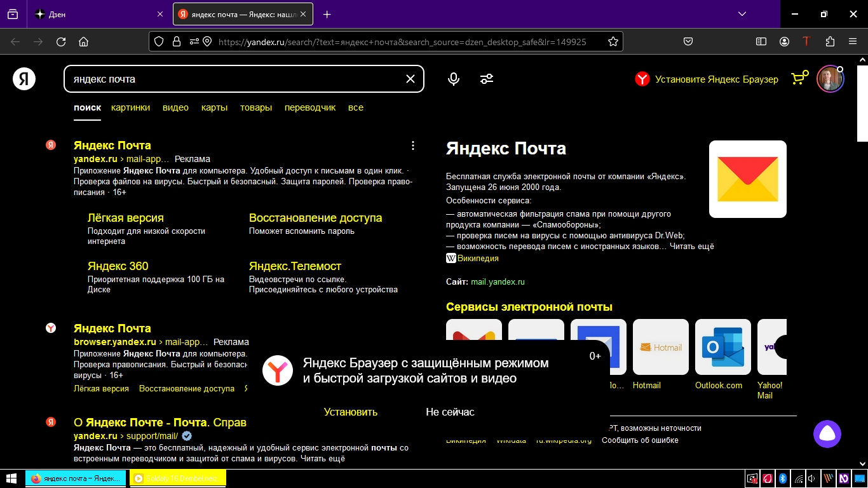This screenshot has width=868, height=488.
Task: Click the red T extension icon
Action: (807, 42)
